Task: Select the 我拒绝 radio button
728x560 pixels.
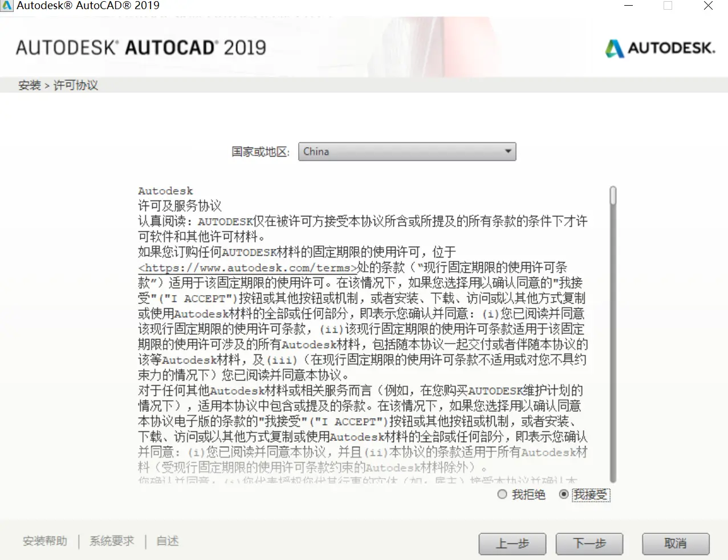Action: pyautogui.click(x=502, y=494)
